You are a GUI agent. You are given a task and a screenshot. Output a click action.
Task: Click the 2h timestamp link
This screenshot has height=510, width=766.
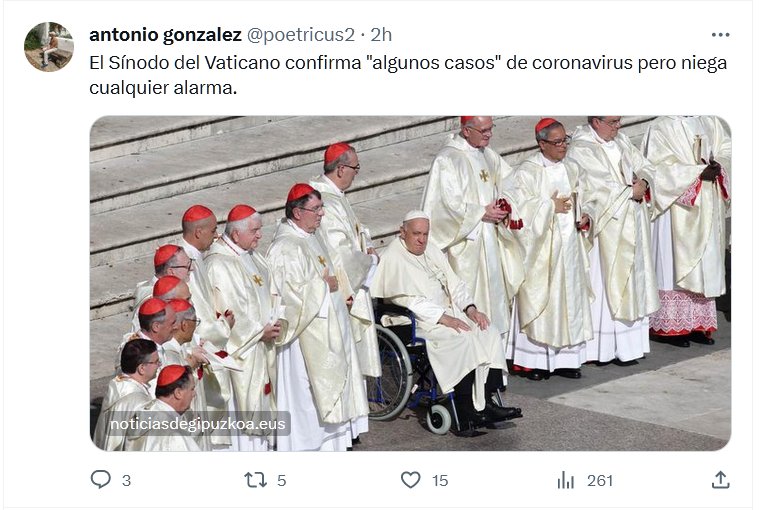click(381, 35)
